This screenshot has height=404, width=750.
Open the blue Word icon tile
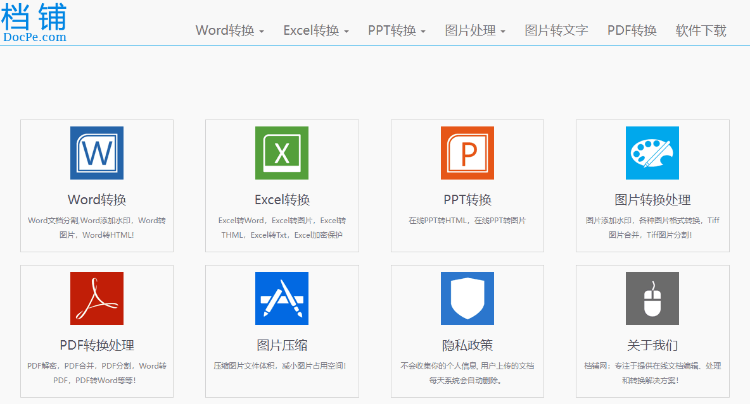tap(97, 153)
